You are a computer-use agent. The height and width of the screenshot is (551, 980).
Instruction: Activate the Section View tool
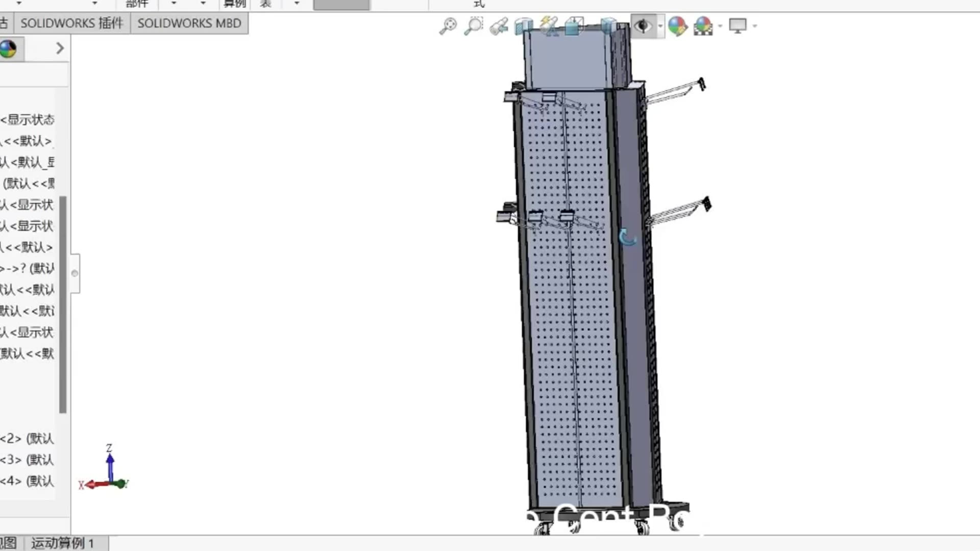point(524,26)
